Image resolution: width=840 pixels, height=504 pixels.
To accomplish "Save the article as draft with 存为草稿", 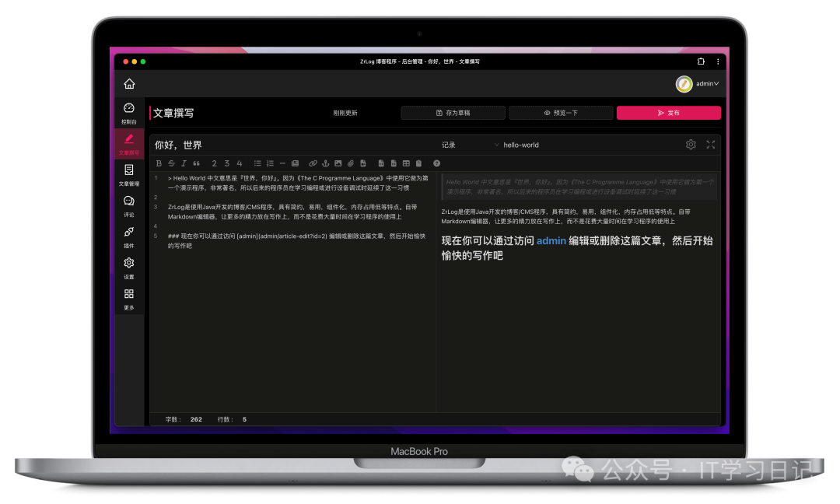I will click(x=452, y=113).
